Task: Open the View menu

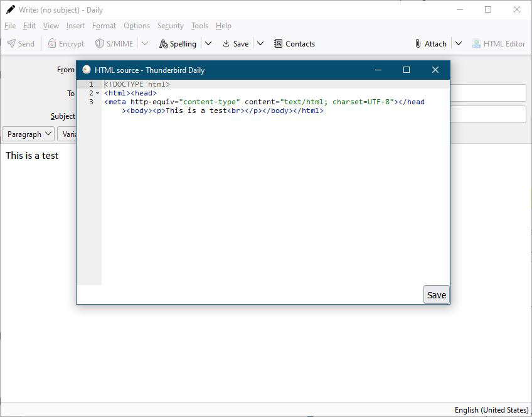Action: [x=51, y=26]
